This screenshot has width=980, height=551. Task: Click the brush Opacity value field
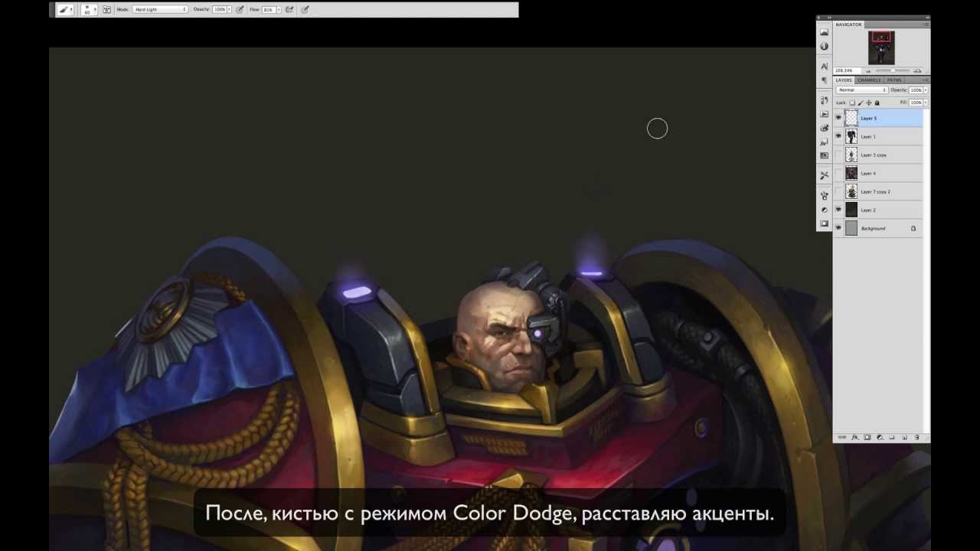click(220, 9)
